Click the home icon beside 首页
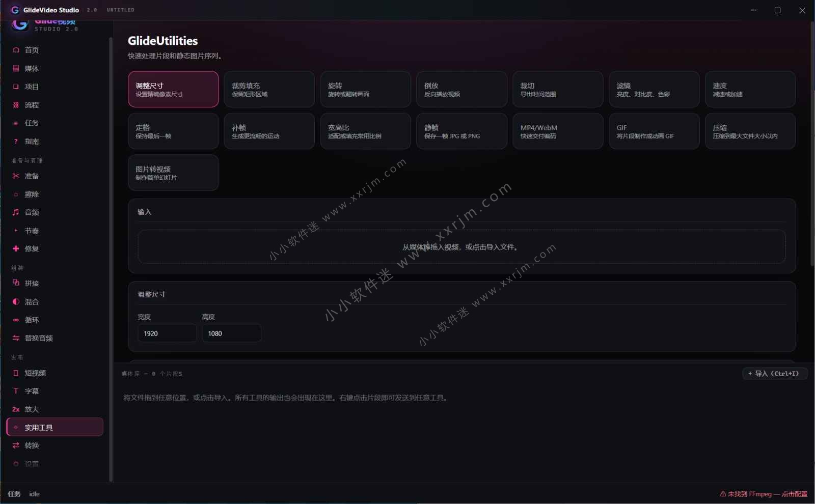The height and width of the screenshot is (504, 815). [16, 50]
